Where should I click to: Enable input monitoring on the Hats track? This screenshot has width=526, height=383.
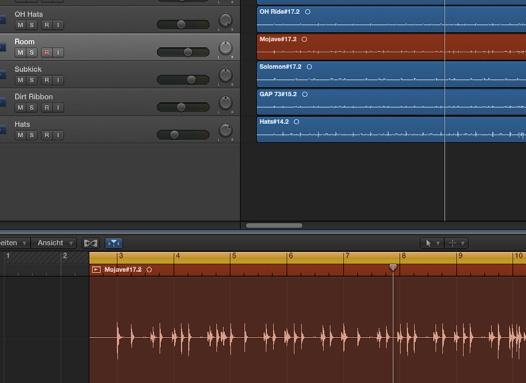pyautogui.click(x=58, y=135)
